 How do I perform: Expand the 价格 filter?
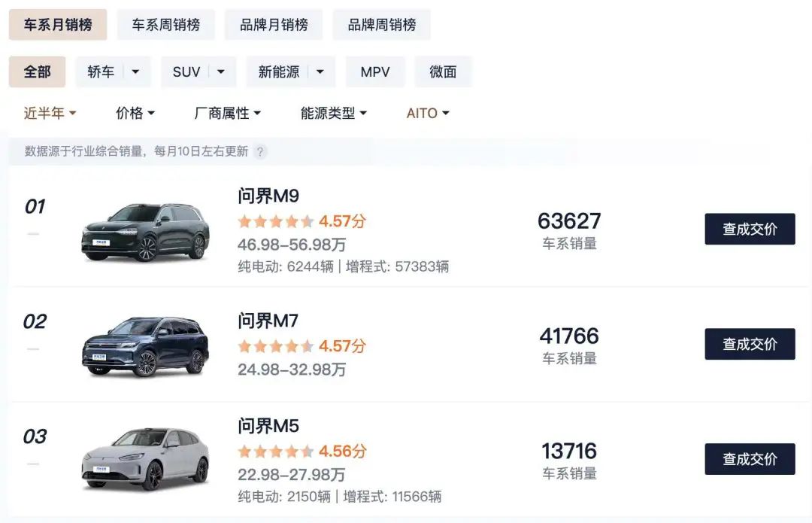click(135, 113)
